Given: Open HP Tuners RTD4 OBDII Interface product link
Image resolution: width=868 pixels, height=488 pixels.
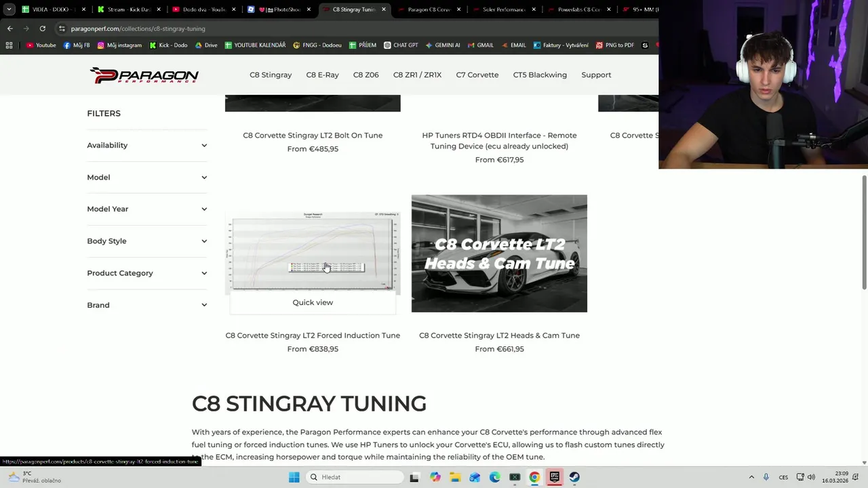Looking at the screenshot, I should [499, 141].
